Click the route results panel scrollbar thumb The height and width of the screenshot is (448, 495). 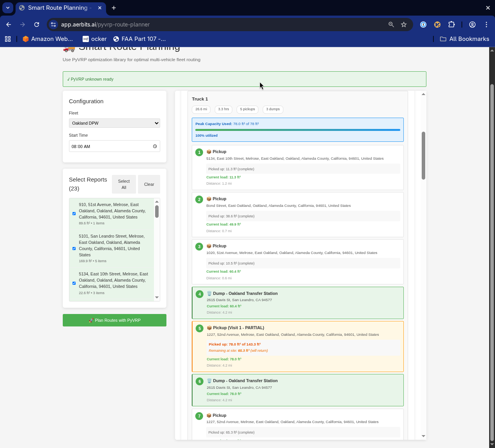423,156
